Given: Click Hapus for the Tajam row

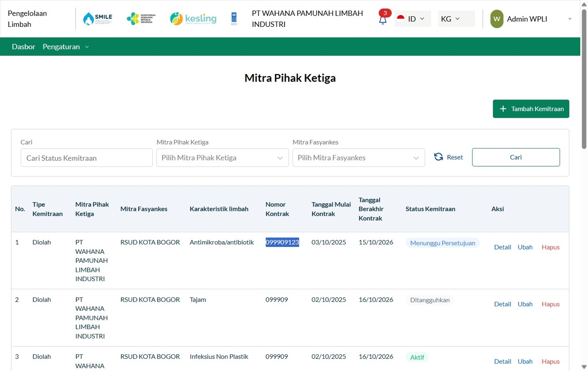Looking at the screenshot, I should pos(551,304).
